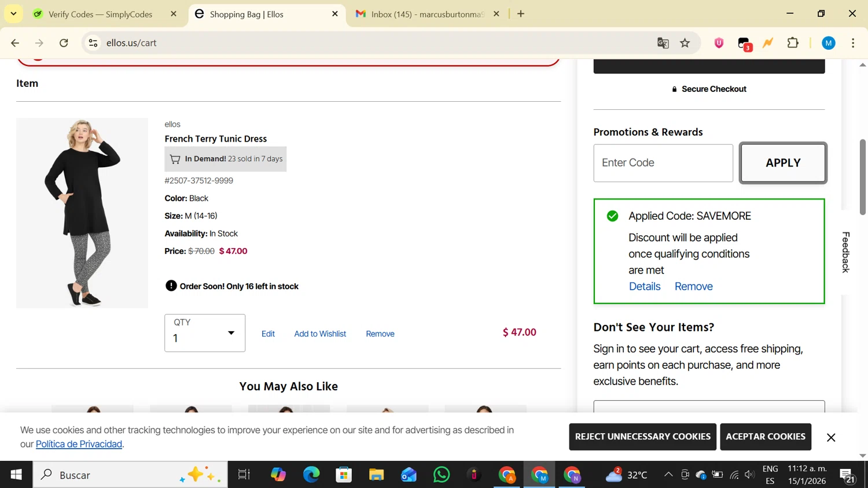Expand the QTY quantity dropdown
The width and height of the screenshot is (868, 488).
205,333
